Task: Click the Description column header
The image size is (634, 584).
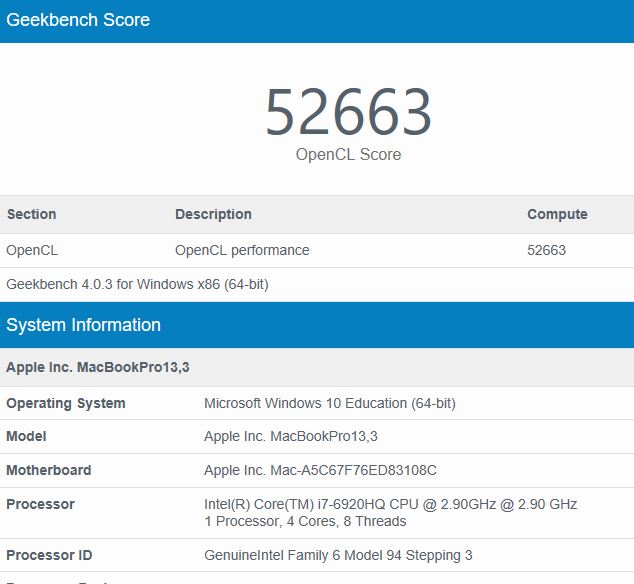Action: pyautogui.click(x=213, y=214)
